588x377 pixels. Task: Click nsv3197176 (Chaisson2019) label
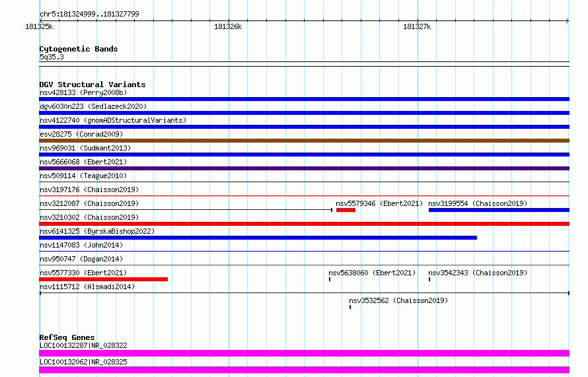pyautogui.click(x=89, y=189)
